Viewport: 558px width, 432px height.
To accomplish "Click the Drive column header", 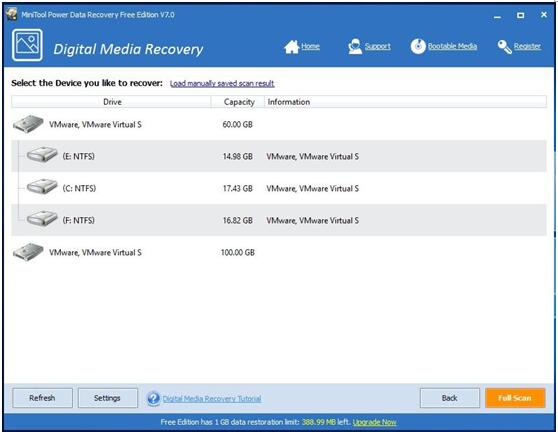I will tap(111, 102).
